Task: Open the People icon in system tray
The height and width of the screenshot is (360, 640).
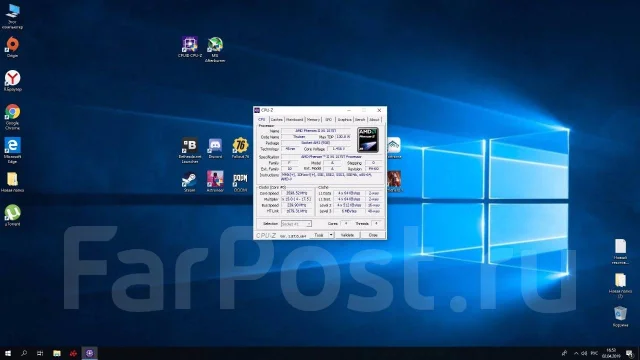Action: pos(564,353)
